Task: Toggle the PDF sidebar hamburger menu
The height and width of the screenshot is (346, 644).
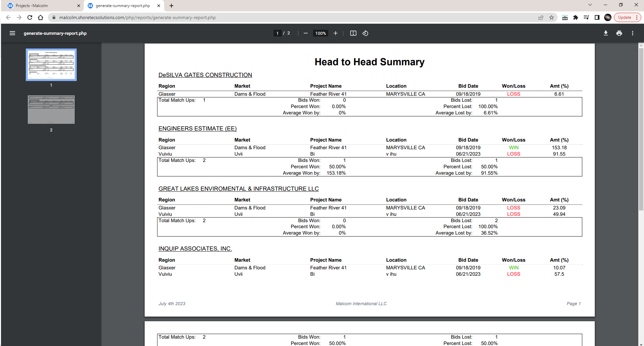Action: tap(12, 33)
